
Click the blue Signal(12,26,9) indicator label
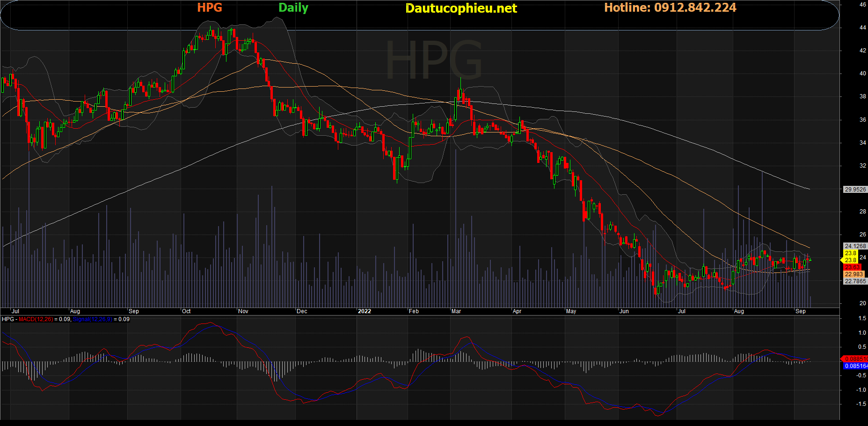coord(93,319)
